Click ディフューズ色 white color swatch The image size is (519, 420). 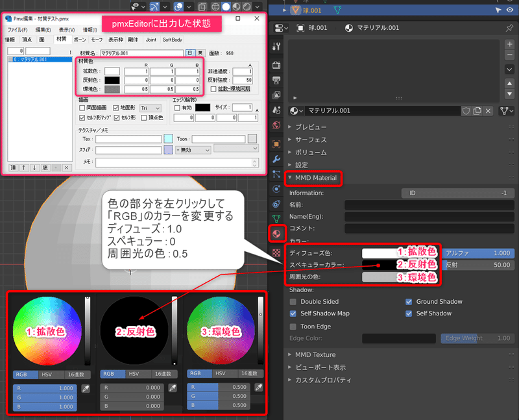(x=400, y=253)
